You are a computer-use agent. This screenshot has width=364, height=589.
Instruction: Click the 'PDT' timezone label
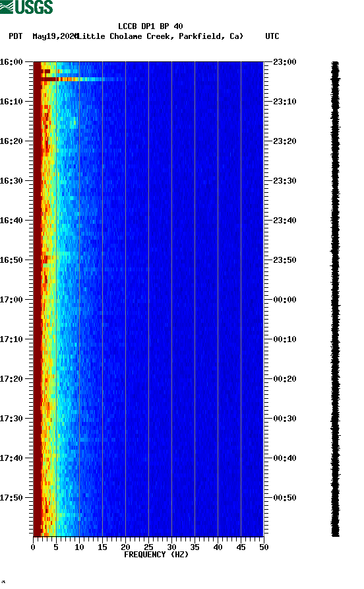[15, 36]
